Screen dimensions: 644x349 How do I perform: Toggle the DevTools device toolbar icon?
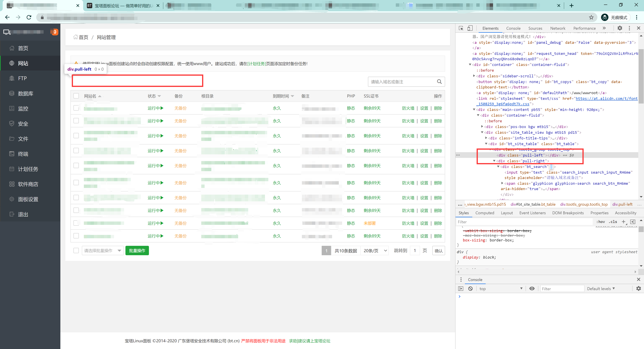pos(470,28)
